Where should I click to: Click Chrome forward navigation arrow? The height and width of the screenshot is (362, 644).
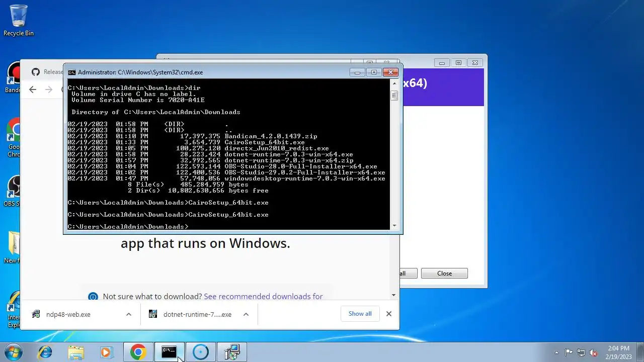pyautogui.click(x=49, y=89)
